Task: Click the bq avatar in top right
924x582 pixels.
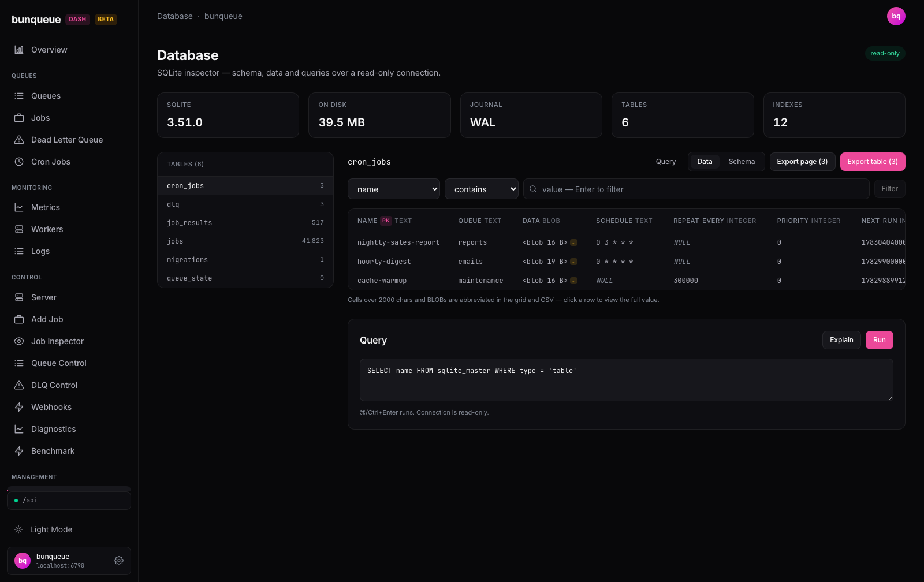Action: click(896, 16)
